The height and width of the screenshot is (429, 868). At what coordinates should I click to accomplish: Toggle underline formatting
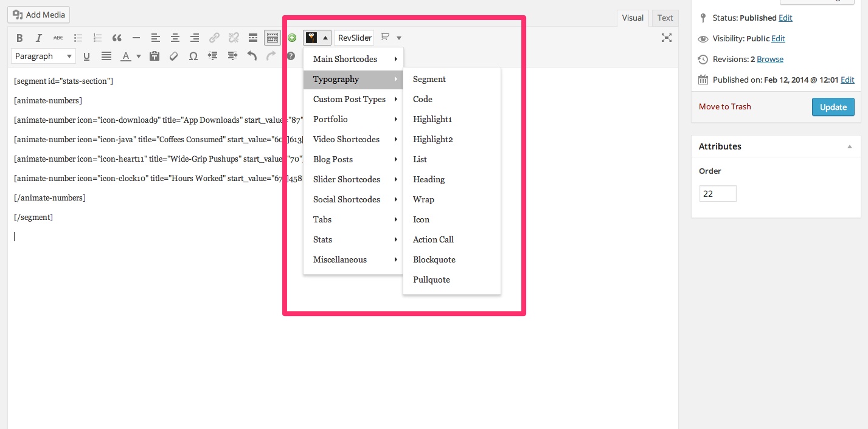pos(85,56)
